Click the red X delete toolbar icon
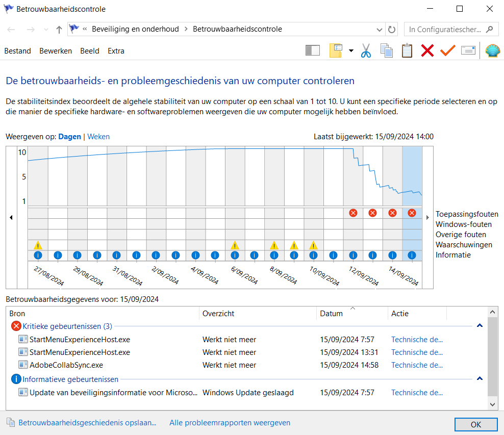 click(x=427, y=51)
